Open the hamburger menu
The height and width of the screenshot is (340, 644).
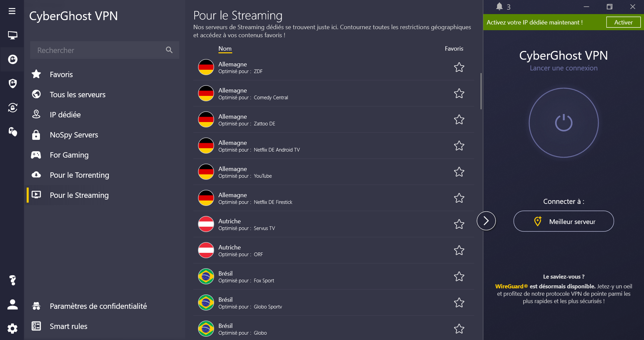click(12, 11)
